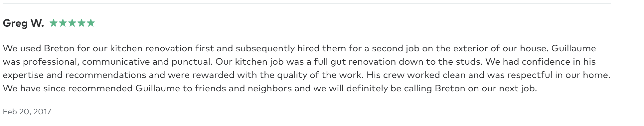This screenshot has width=644, height=126.
Task: Click the second green rating star
Action: click(63, 23)
